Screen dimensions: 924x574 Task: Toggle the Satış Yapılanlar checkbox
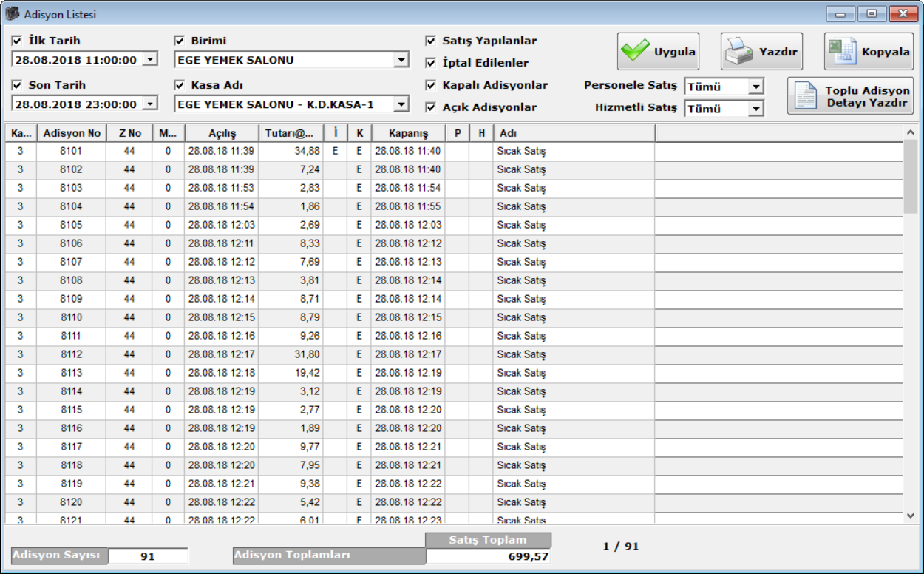point(431,41)
